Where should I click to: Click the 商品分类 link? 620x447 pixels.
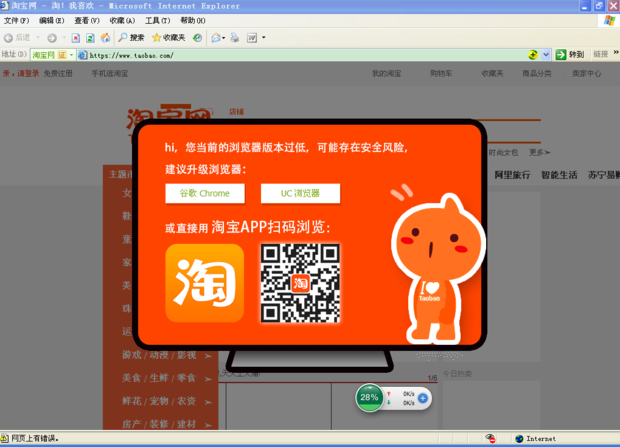pos(537,74)
